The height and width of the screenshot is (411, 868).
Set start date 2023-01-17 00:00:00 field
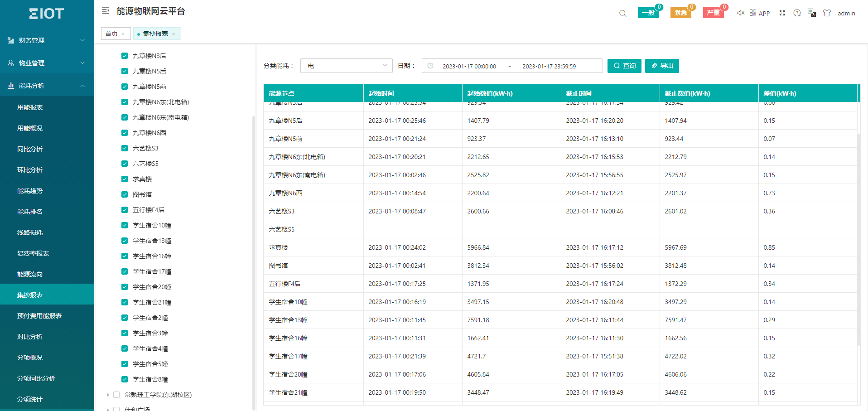click(x=469, y=66)
